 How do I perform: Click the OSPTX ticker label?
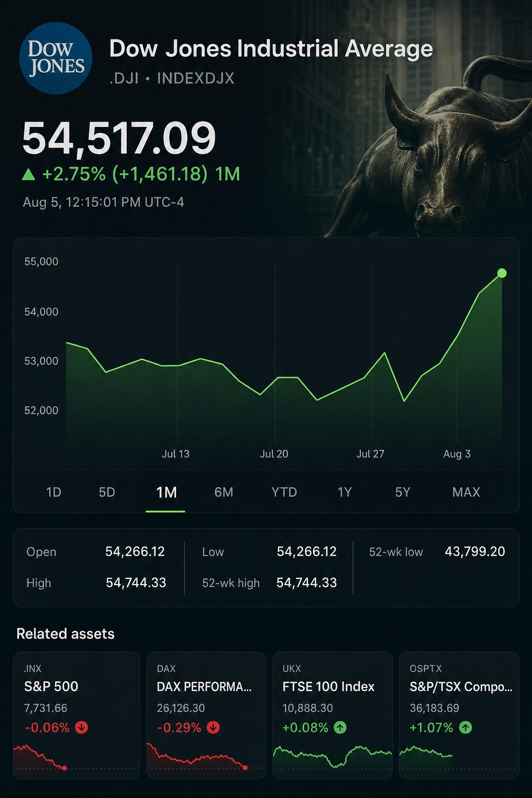[425, 669]
